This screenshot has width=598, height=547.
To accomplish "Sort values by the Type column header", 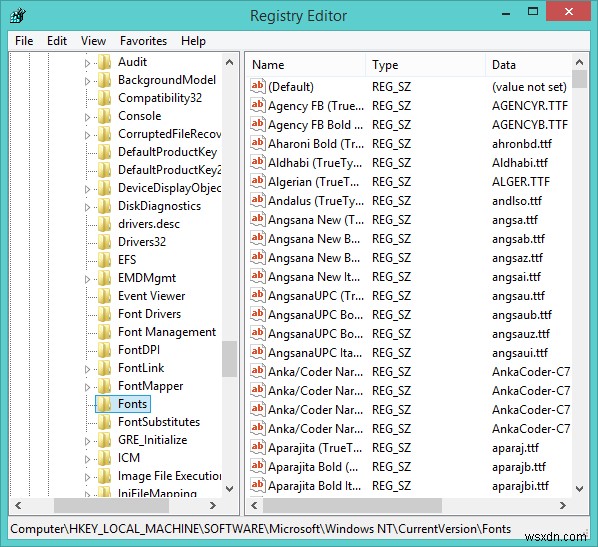I will pyautogui.click(x=425, y=65).
